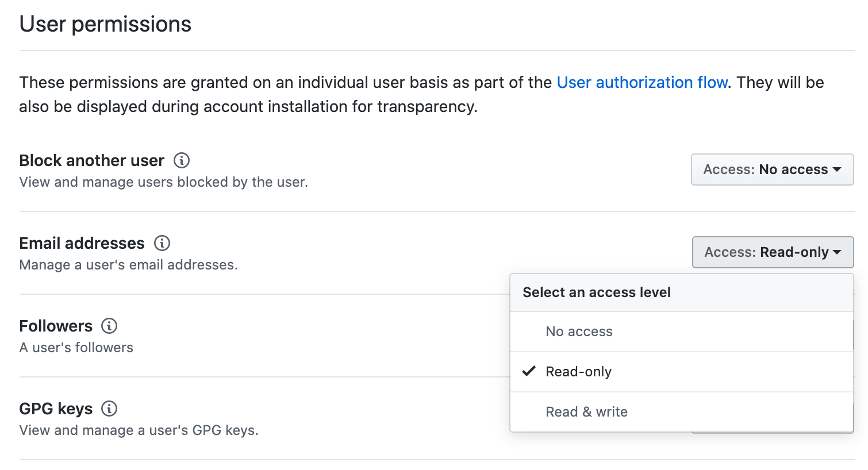Show info tooltip icon for Followers
Image resolution: width=868 pixels, height=470 pixels.
click(x=109, y=326)
